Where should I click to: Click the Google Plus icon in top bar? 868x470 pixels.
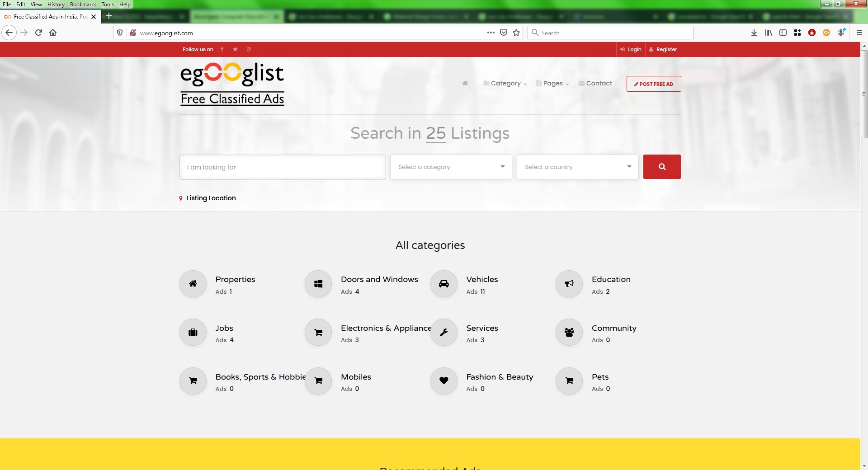249,49
